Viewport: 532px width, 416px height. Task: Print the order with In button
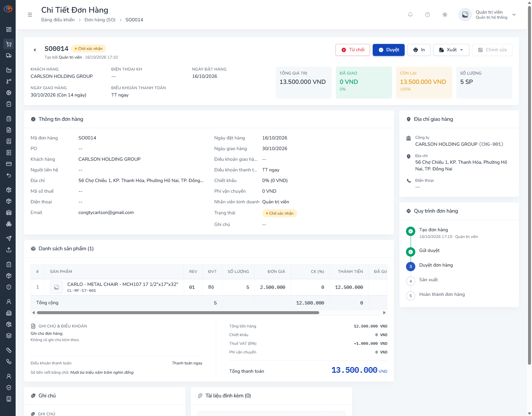pyautogui.click(x=419, y=50)
